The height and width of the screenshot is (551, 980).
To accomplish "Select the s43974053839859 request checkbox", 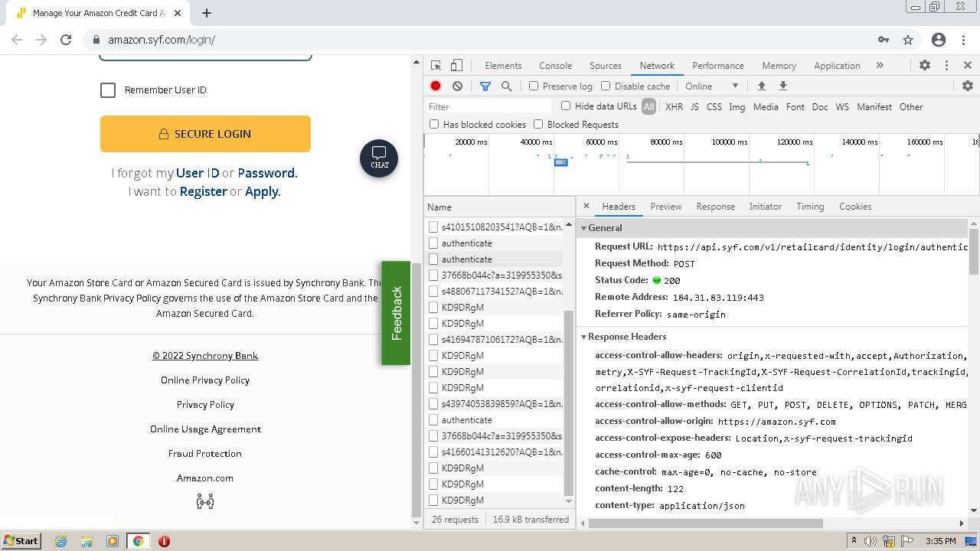I will click(x=433, y=404).
